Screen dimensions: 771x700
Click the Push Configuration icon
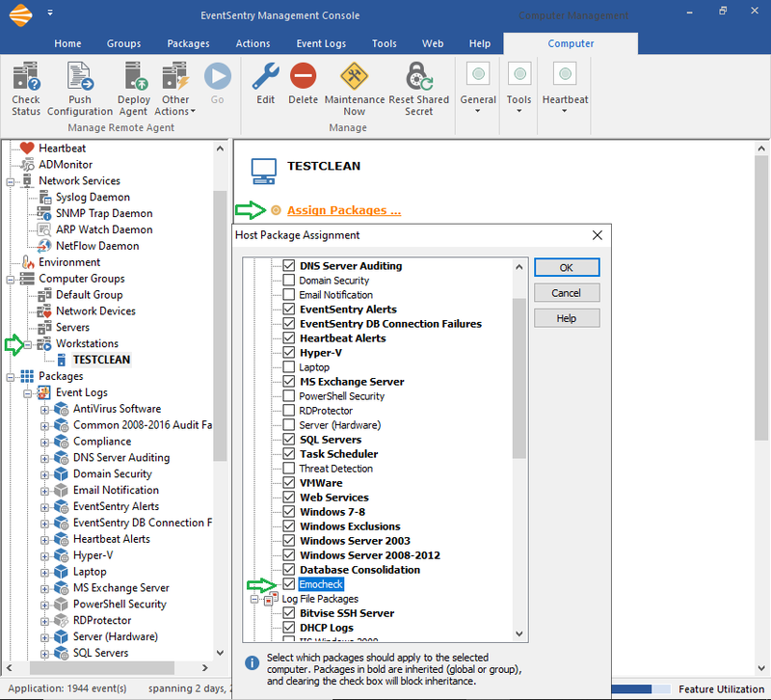tap(80, 76)
